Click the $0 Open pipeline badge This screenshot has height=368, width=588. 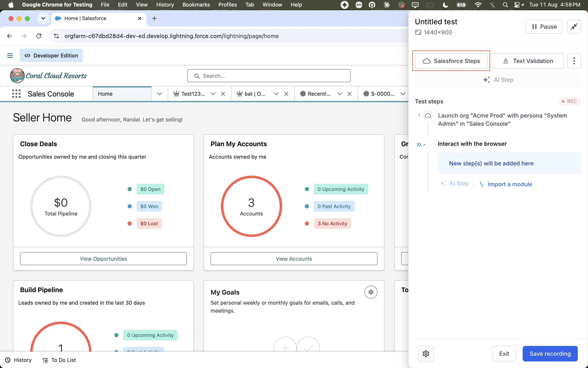point(150,189)
